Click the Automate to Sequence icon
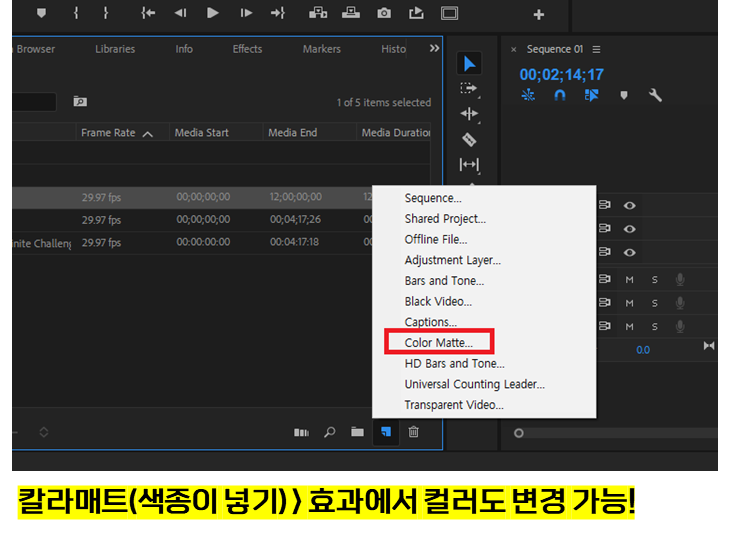Image resolution: width=743 pixels, height=537 pixels. pos(301,432)
